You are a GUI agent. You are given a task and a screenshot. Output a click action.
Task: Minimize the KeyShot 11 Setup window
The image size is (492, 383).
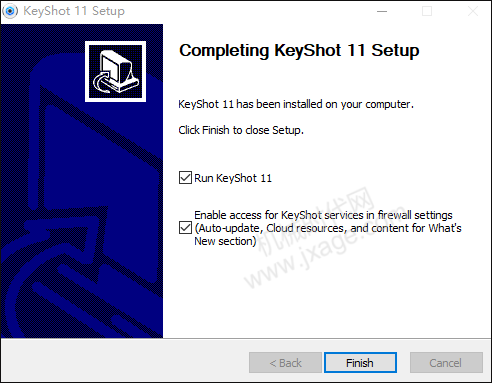(382, 11)
